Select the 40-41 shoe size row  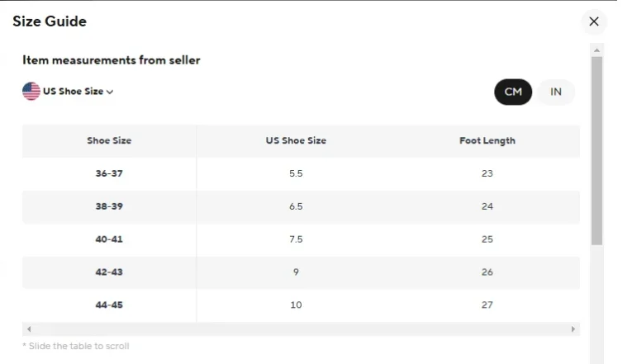click(x=301, y=239)
